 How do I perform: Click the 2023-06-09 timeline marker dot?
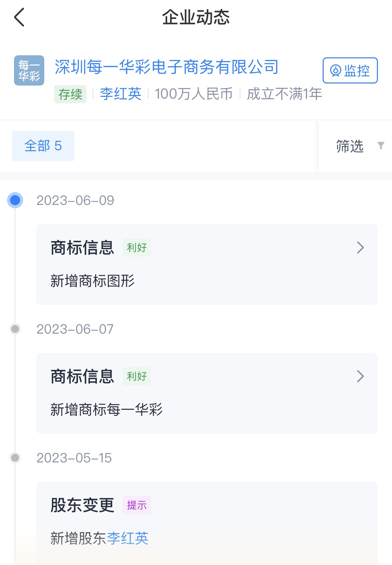(x=15, y=200)
